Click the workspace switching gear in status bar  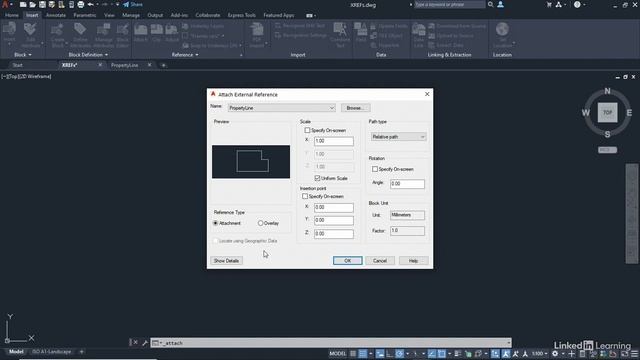tap(555, 354)
